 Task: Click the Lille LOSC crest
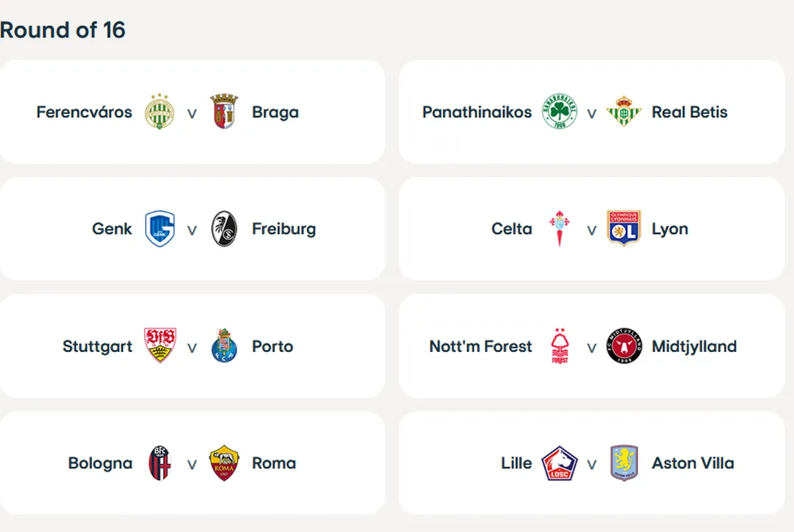click(559, 463)
